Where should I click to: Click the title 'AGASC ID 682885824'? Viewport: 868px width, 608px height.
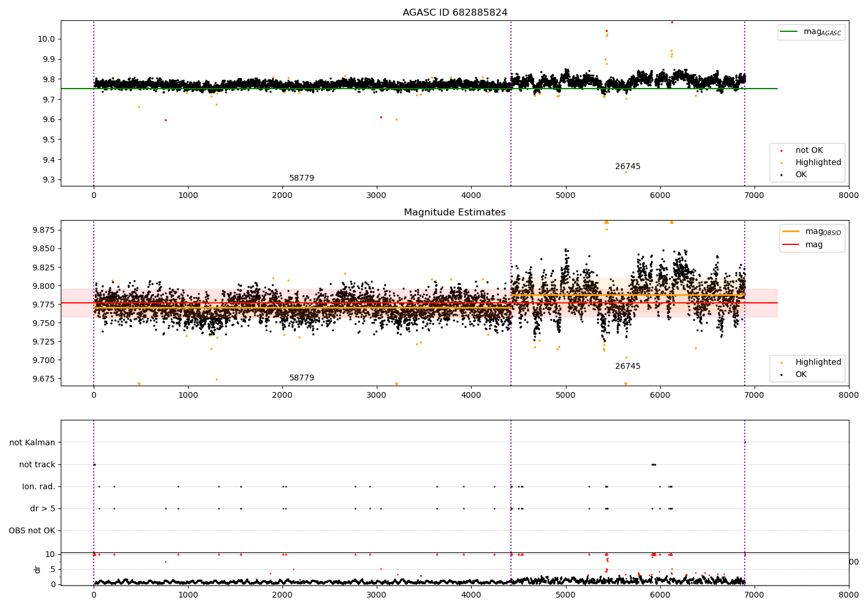pos(455,13)
